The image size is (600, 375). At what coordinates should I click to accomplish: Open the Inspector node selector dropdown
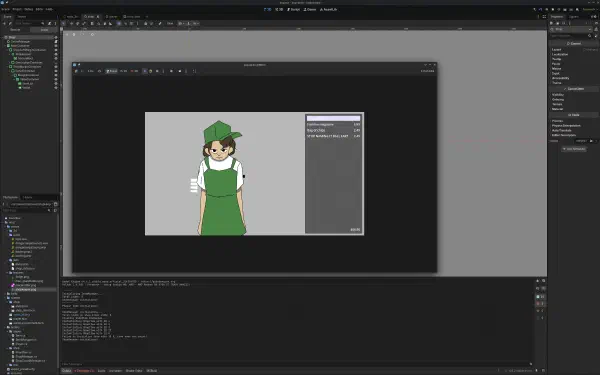[571, 29]
